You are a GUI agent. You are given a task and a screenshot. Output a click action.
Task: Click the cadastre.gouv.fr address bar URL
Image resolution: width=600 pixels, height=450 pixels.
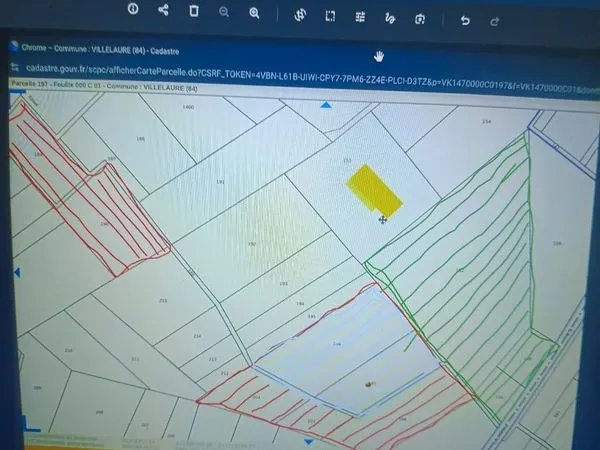coord(310,78)
